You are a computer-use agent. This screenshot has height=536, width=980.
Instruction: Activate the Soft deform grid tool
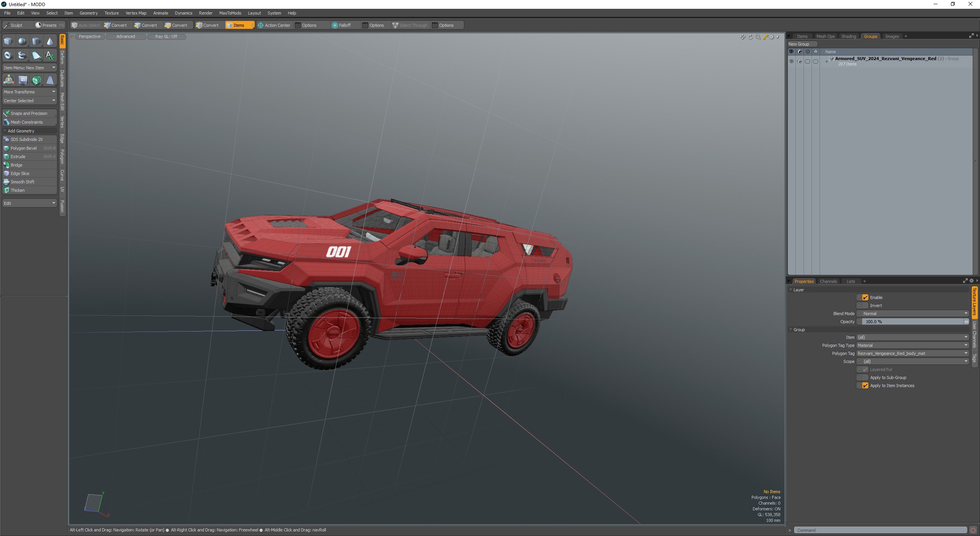click(23, 80)
